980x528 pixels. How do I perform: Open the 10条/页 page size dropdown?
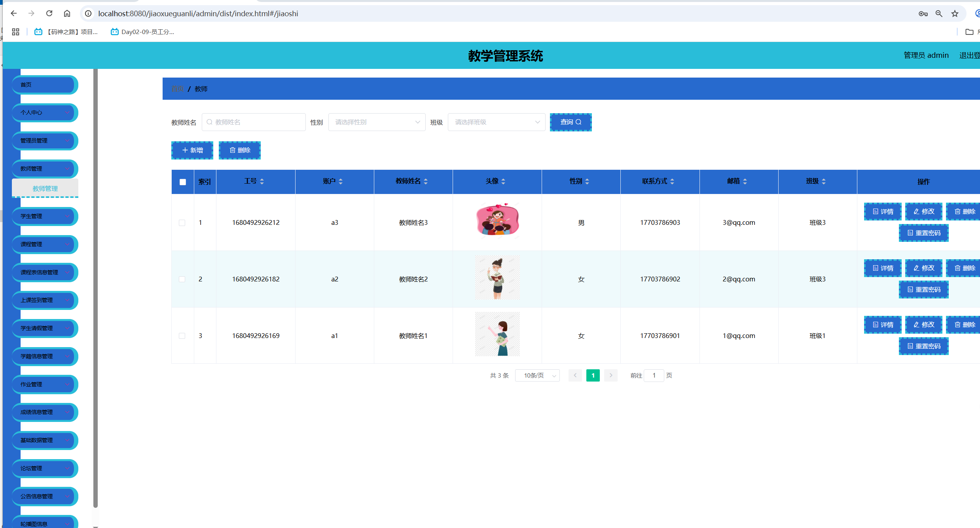click(537, 375)
